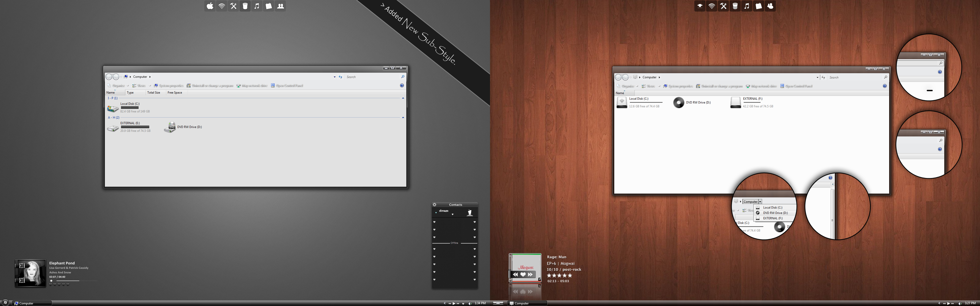Screen dimensions: 980x306
Task: Click the crossed tools icon in the gray desktop dock
Action: 234,6
